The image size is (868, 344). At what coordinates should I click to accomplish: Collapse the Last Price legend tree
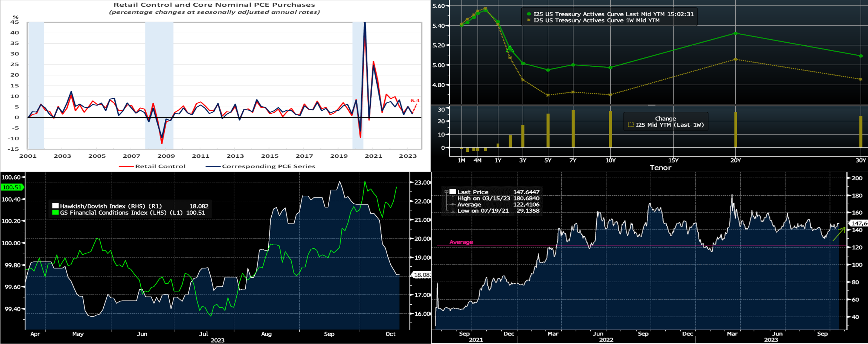(x=446, y=192)
